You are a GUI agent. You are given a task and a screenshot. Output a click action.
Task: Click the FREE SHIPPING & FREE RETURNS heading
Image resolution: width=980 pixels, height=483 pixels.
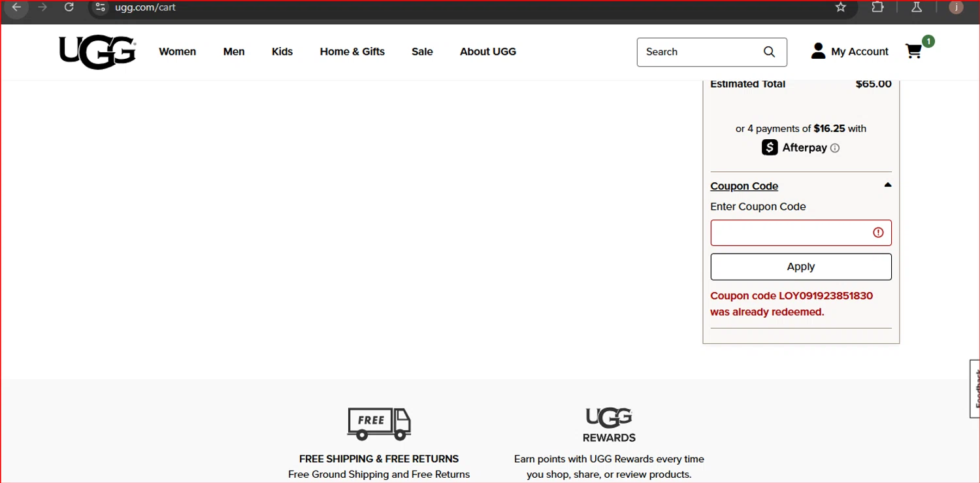click(379, 459)
